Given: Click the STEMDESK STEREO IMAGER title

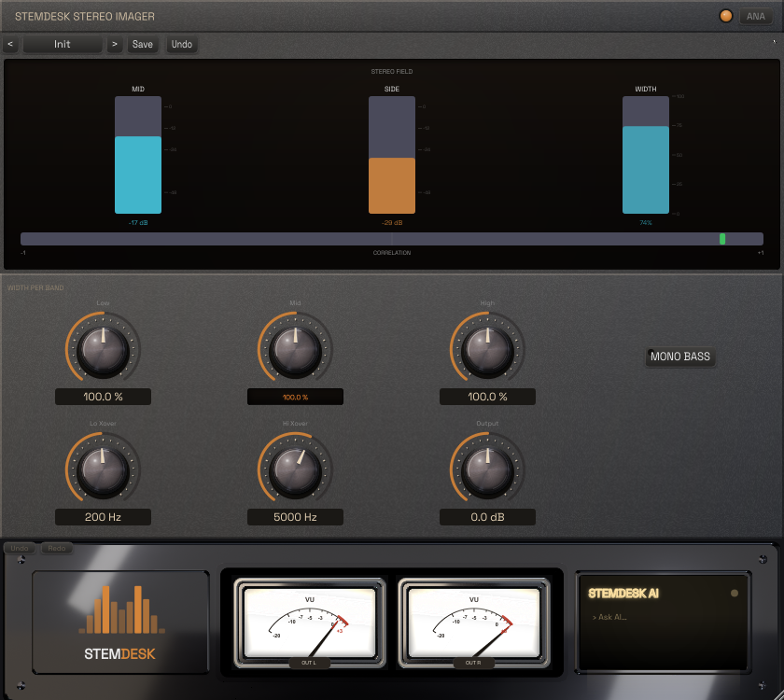Looking at the screenshot, I should coord(85,17).
